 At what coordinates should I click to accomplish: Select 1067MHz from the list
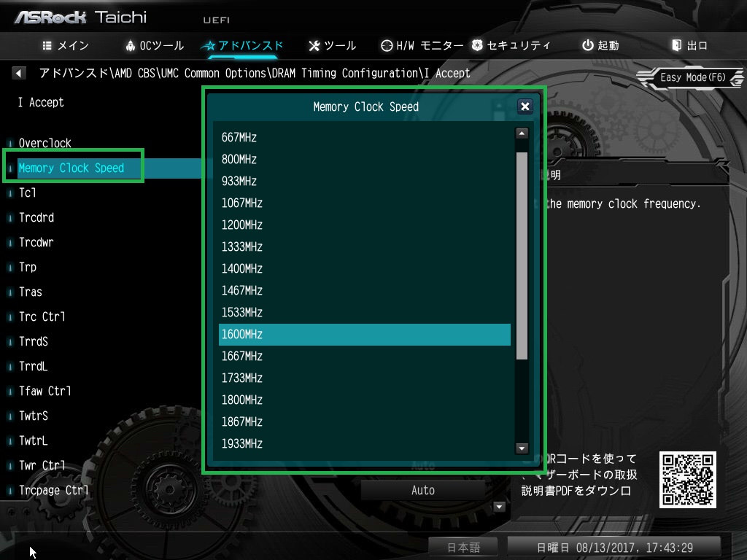pos(365,203)
